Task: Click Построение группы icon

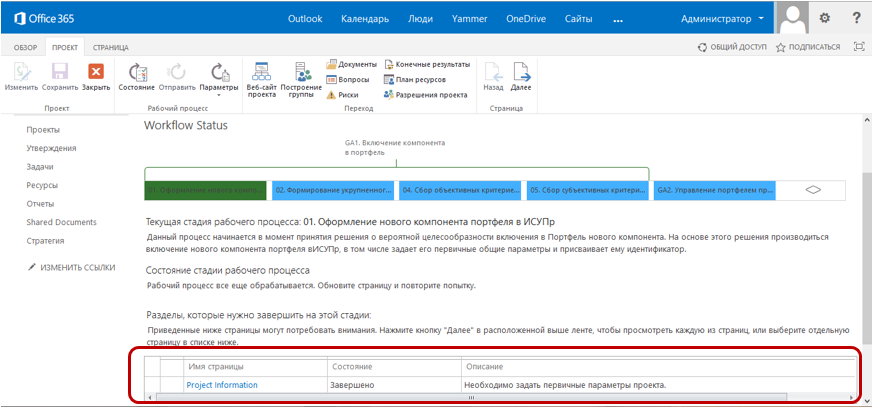Action: pyautogui.click(x=301, y=80)
